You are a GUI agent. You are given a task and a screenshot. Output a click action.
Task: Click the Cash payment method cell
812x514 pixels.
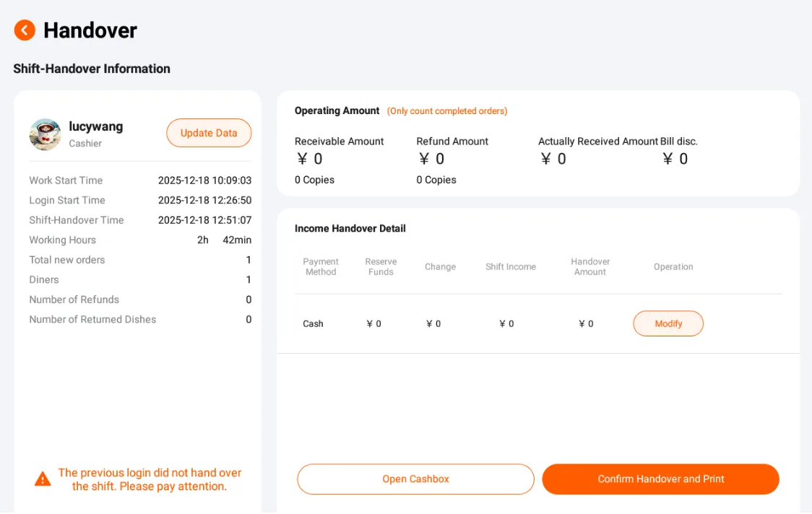pyautogui.click(x=313, y=323)
